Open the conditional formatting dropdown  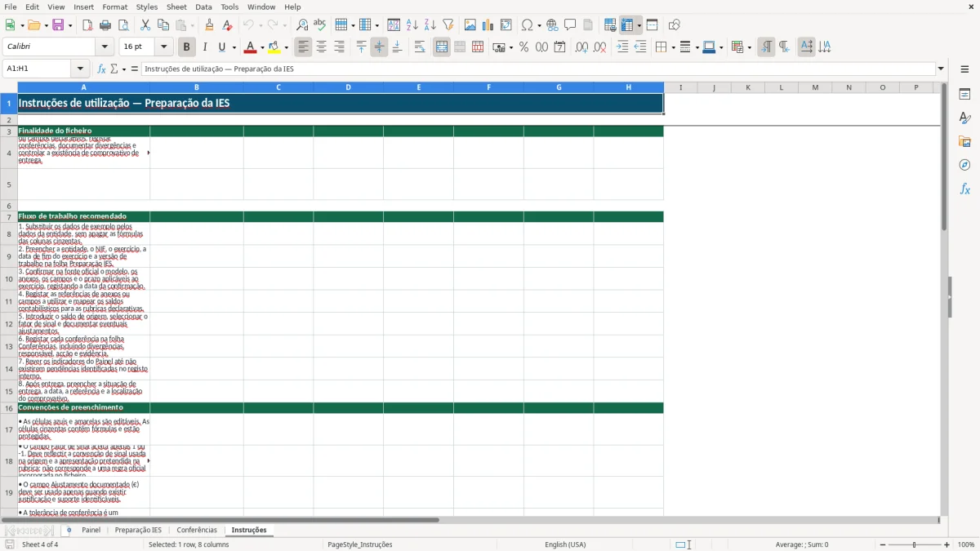tap(749, 47)
